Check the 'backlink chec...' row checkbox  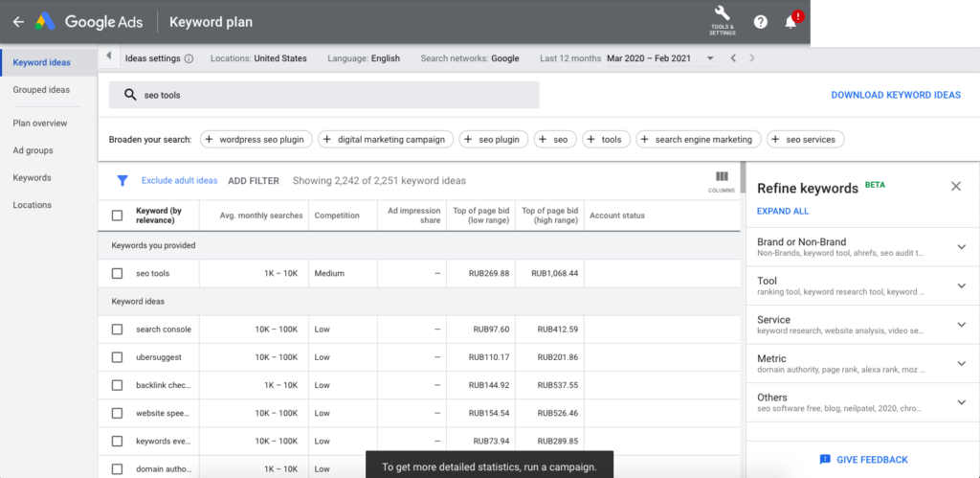(x=117, y=385)
